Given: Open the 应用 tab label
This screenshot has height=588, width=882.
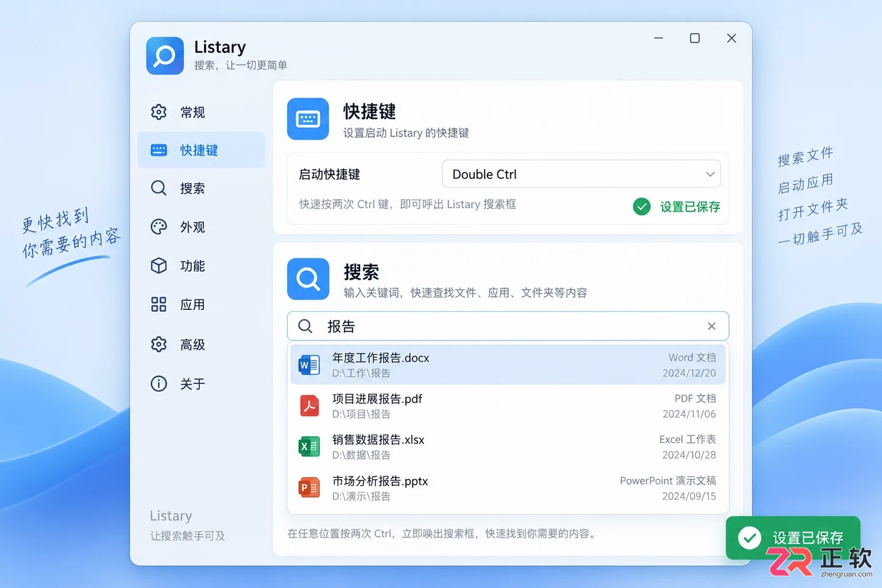Looking at the screenshot, I should tap(192, 304).
